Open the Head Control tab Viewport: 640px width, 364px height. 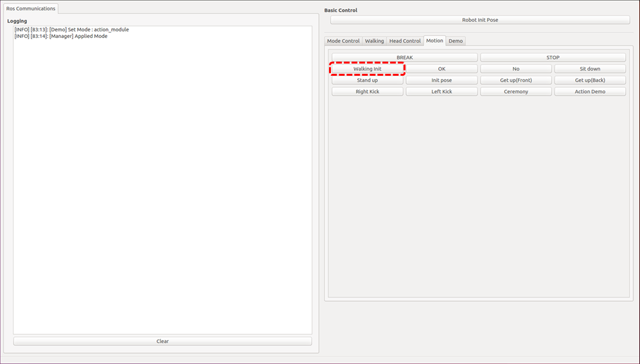(x=405, y=40)
